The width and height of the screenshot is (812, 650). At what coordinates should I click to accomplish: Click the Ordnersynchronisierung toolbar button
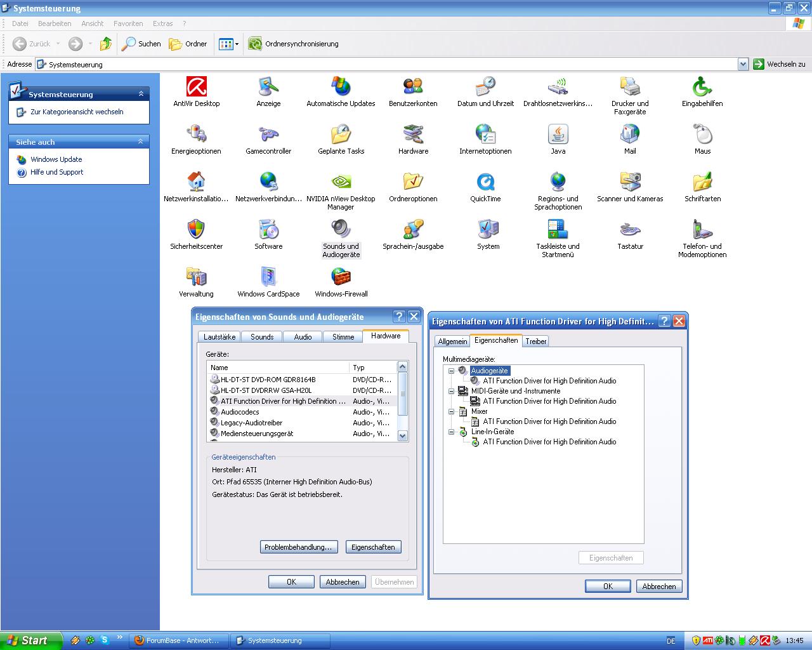[x=294, y=44]
